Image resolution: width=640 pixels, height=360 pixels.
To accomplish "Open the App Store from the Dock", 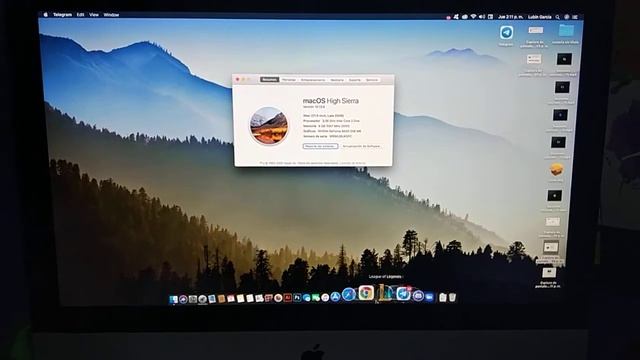I will point(336,297).
